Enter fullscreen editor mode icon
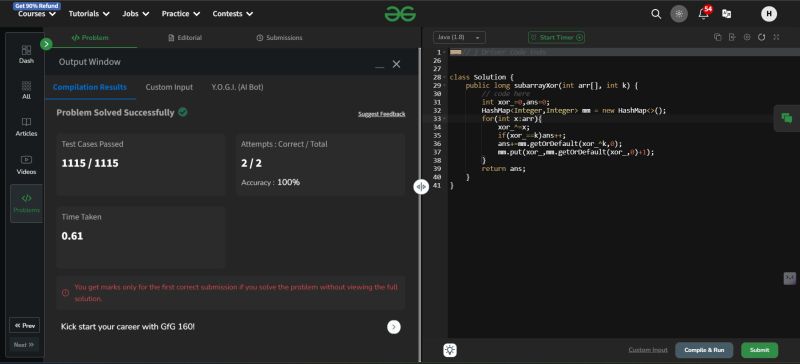Image resolution: width=800 pixels, height=364 pixels. [x=777, y=37]
